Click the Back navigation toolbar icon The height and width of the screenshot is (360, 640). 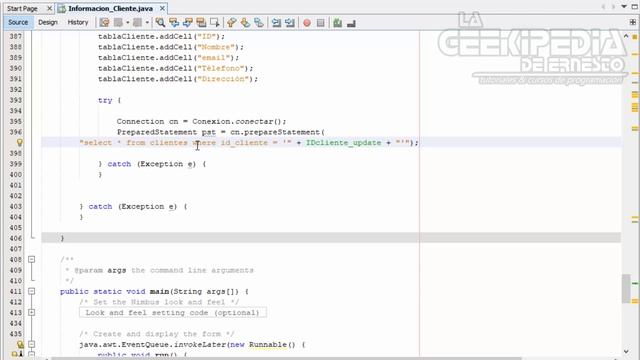[x=118, y=23]
